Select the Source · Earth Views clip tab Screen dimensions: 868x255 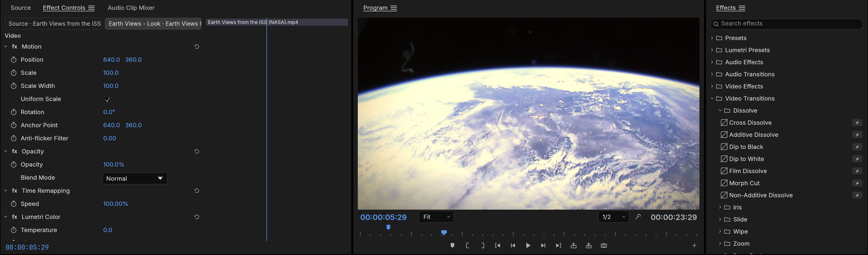pyautogui.click(x=54, y=23)
